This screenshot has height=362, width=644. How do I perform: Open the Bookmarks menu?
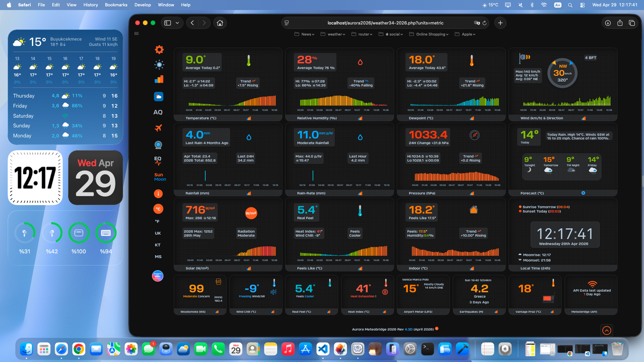coord(116,5)
